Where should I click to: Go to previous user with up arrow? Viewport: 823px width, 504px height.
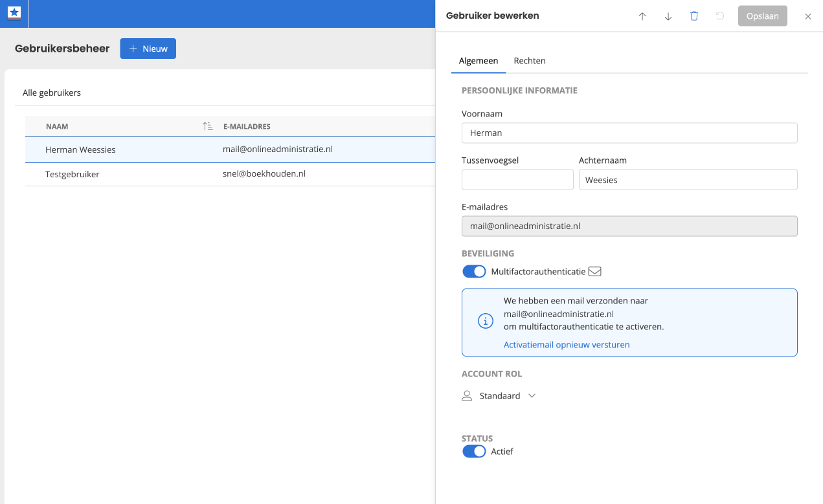click(642, 16)
